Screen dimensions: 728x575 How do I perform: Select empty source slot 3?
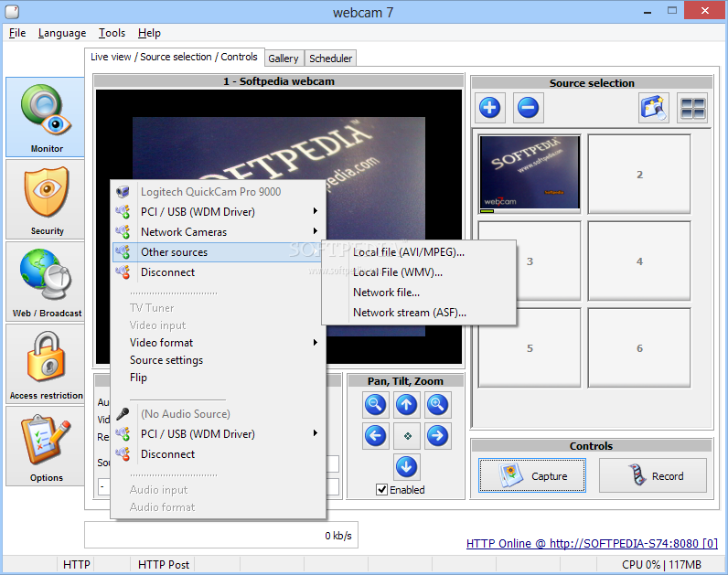click(x=530, y=261)
